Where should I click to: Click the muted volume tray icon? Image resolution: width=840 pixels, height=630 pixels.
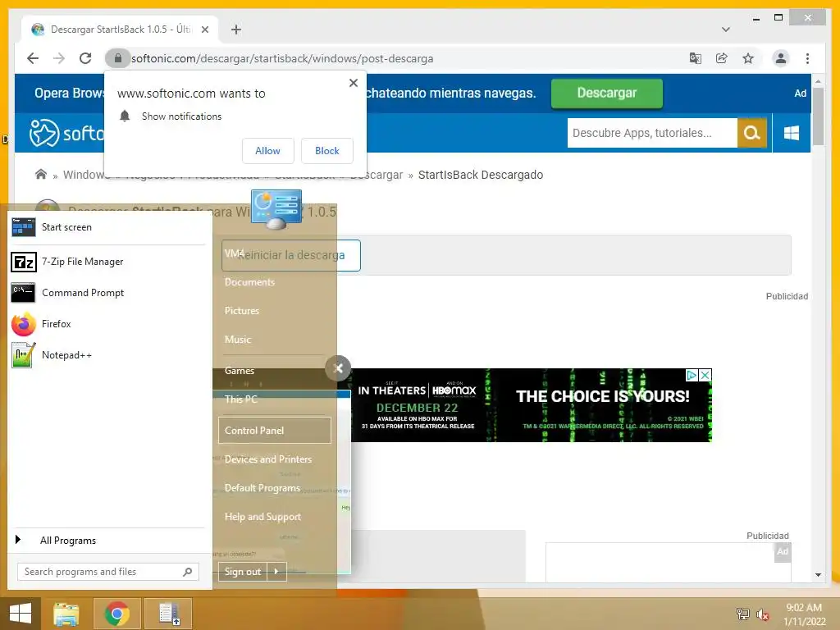(x=763, y=614)
